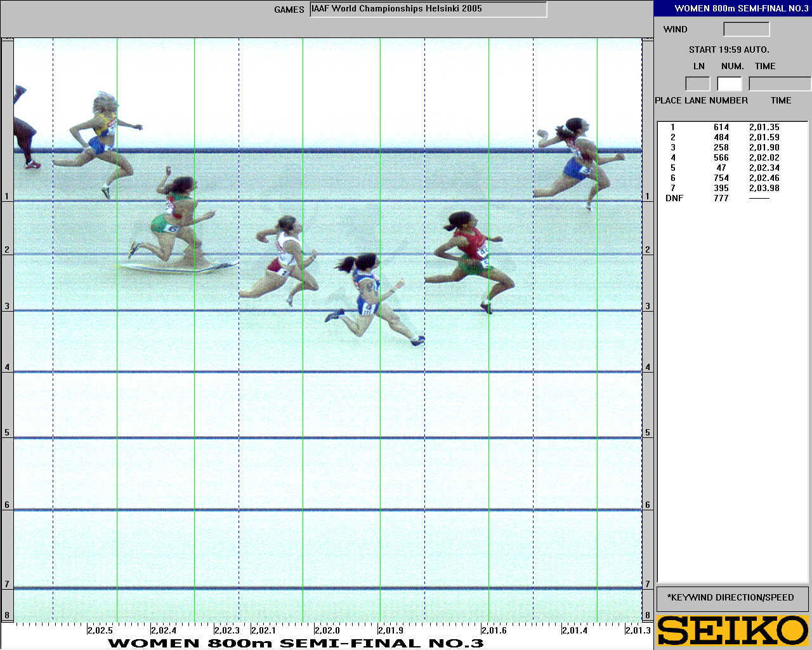Image resolution: width=812 pixels, height=650 pixels.
Task: Click the NUM. bib number box
Action: (x=729, y=84)
